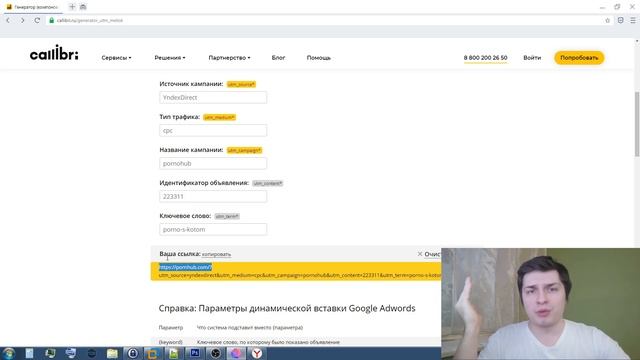640x360 pixels.
Task: Open the folder icon in the taskbar
Action: (x=112, y=353)
